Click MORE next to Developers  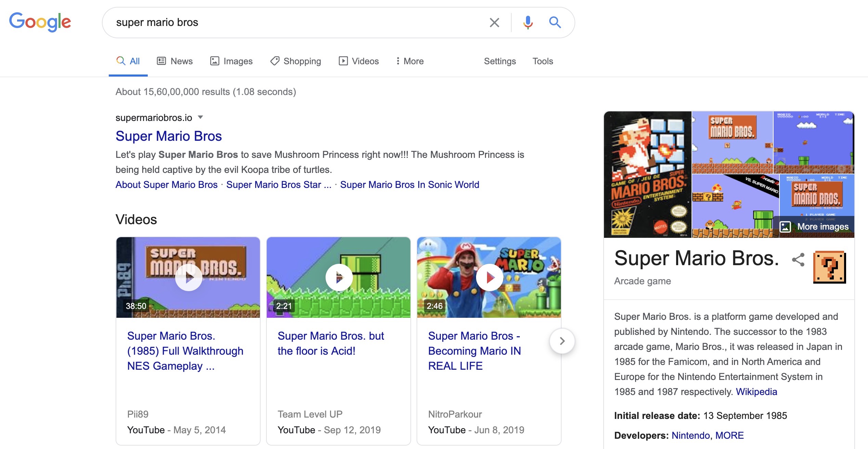729,435
